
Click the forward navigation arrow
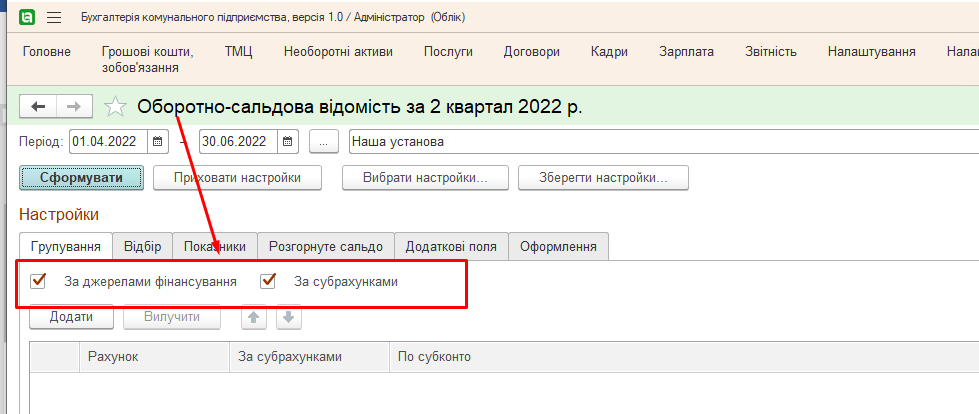pos(73,106)
